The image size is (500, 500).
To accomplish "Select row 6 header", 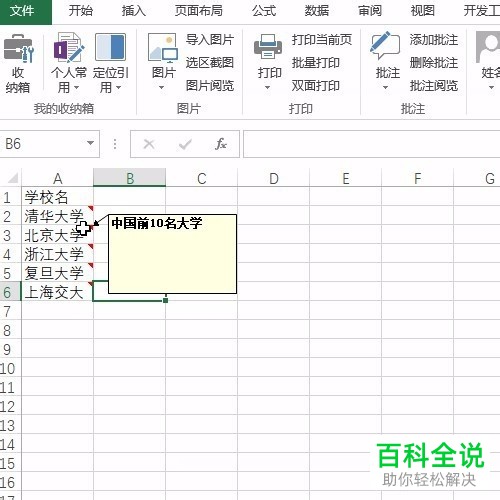I will 11,292.
